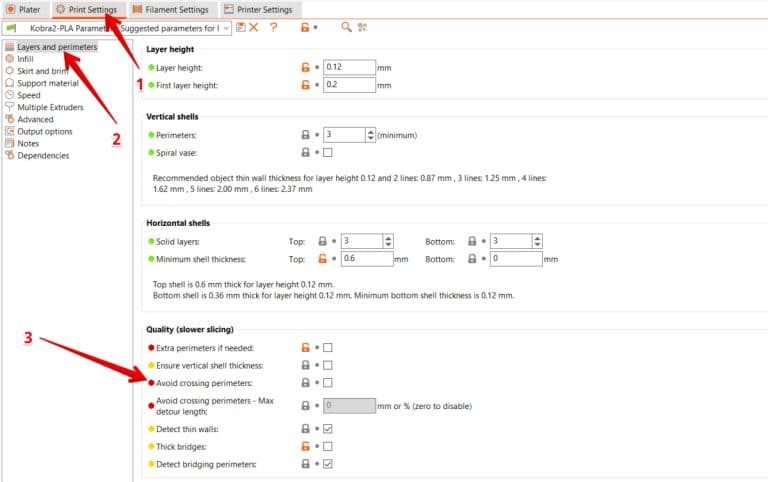Screen dimensions: 768x482
Task: Click the lock icon beside Perimeters
Action: (306, 134)
